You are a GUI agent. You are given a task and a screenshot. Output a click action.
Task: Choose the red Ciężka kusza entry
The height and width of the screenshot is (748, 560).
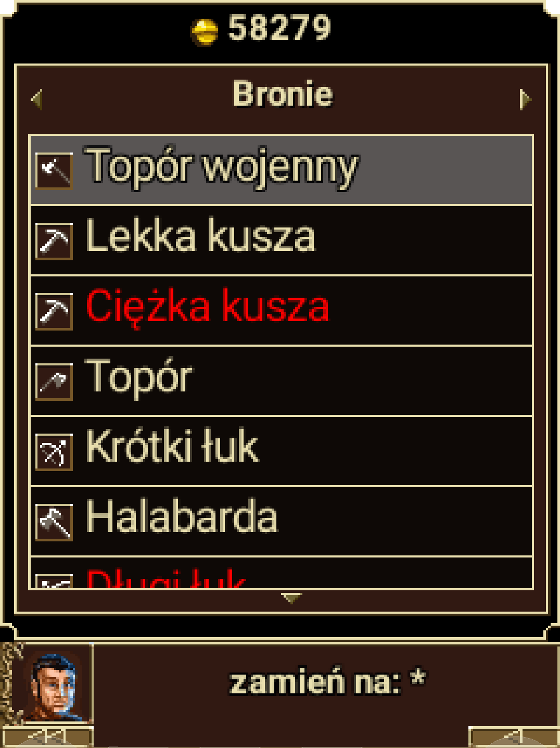click(281, 311)
